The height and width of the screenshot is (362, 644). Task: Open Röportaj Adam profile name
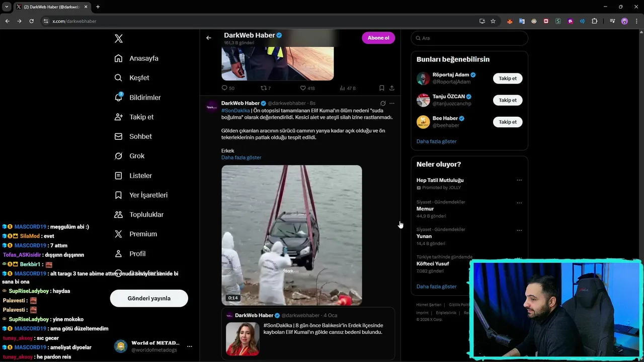pyautogui.click(x=451, y=75)
